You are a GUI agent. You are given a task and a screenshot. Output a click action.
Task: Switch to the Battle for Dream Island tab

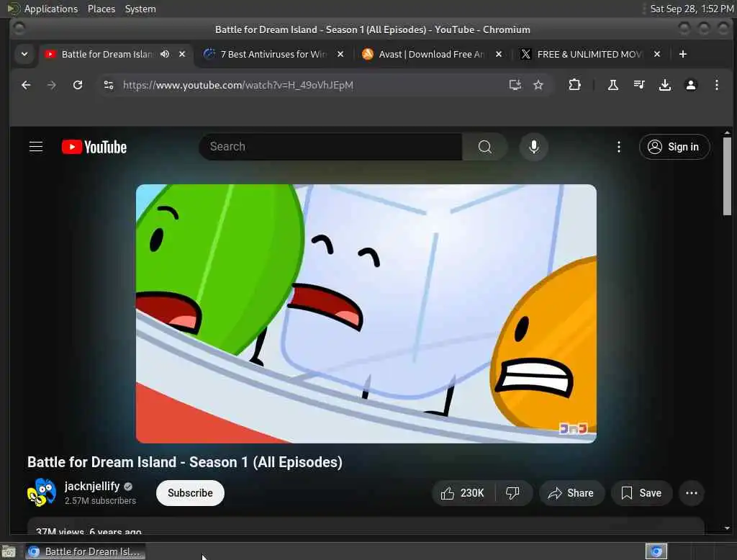point(107,54)
